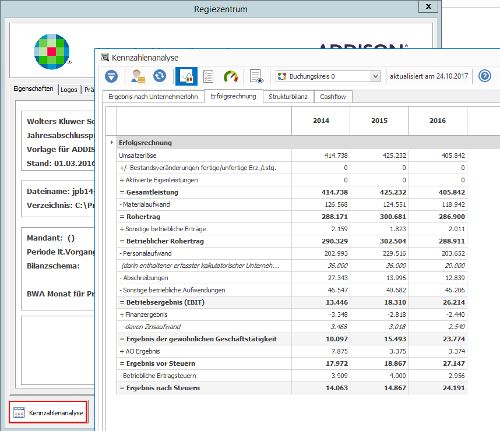This screenshot has height=431, width=500.
Task: Select the Ergebnis nach Steuern row label
Action: tap(160, 388)
